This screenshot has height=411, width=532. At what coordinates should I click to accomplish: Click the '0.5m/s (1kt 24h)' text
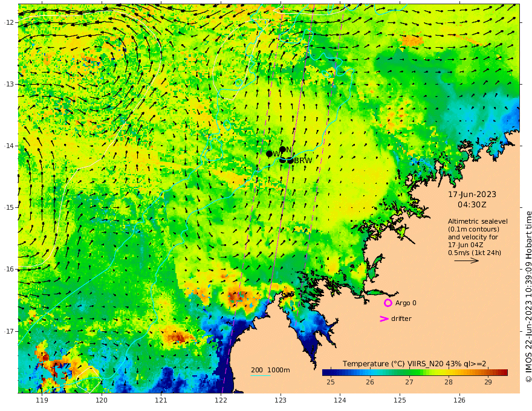(475, 253)
